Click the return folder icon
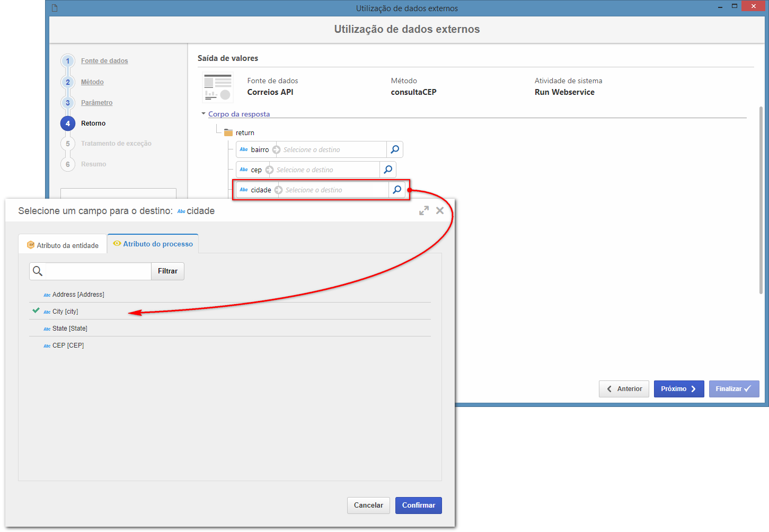 tap(228, 132)
